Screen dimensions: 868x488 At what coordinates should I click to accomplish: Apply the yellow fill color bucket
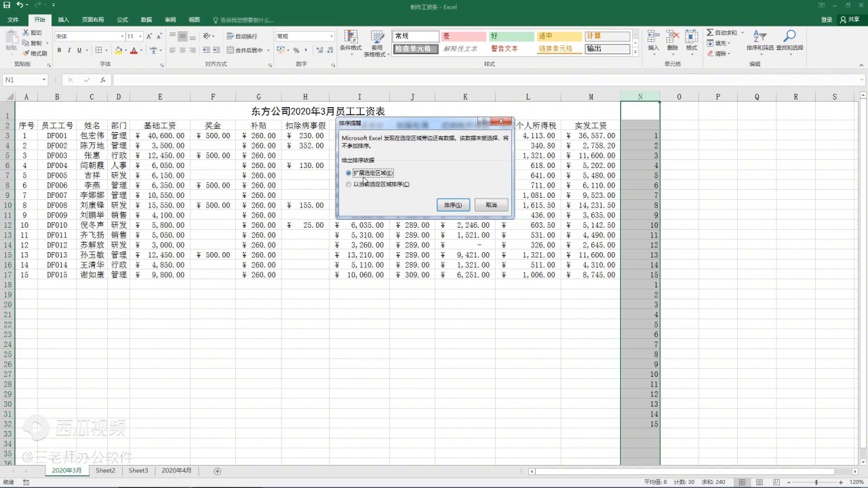(x=119, y=50)
